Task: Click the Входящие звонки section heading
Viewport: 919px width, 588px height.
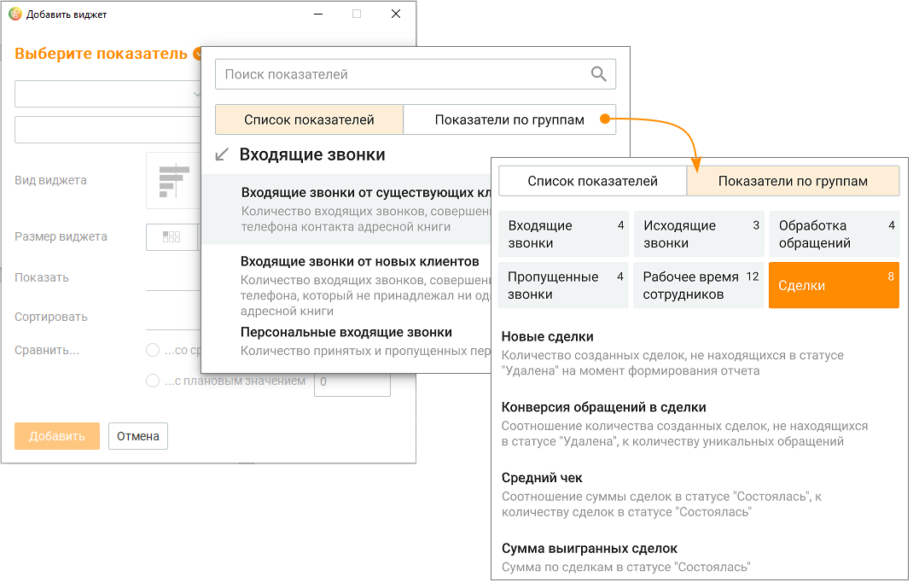Action: coord(312,154)
